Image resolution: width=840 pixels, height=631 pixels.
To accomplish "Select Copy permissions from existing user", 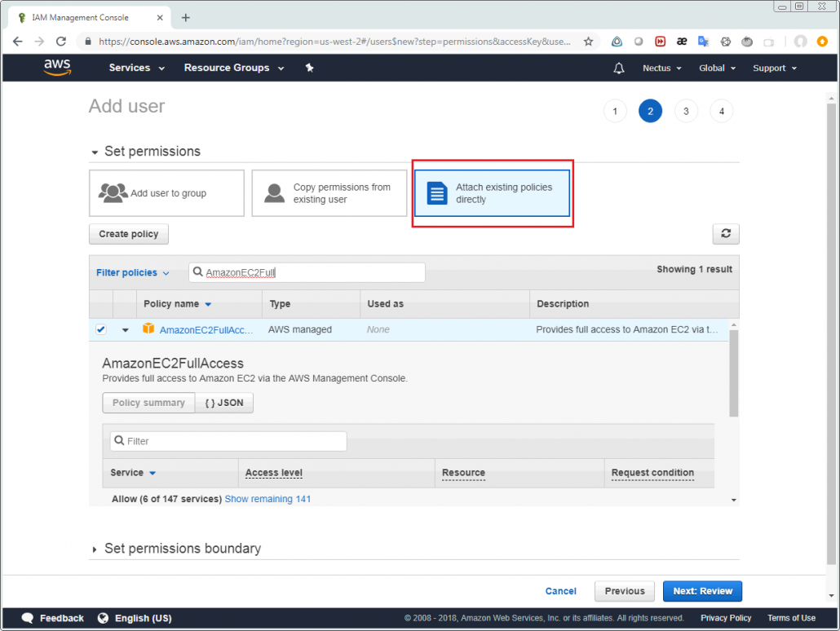I will [x=329, y=192].
